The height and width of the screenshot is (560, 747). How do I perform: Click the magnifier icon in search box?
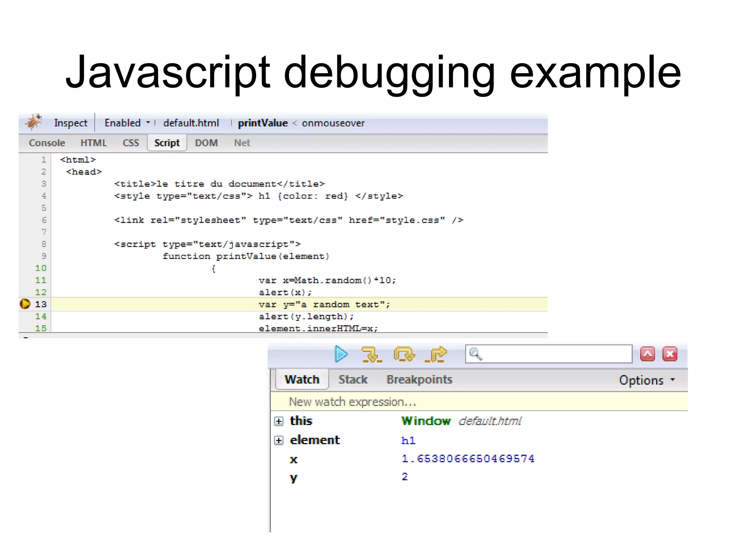point(475,354)
